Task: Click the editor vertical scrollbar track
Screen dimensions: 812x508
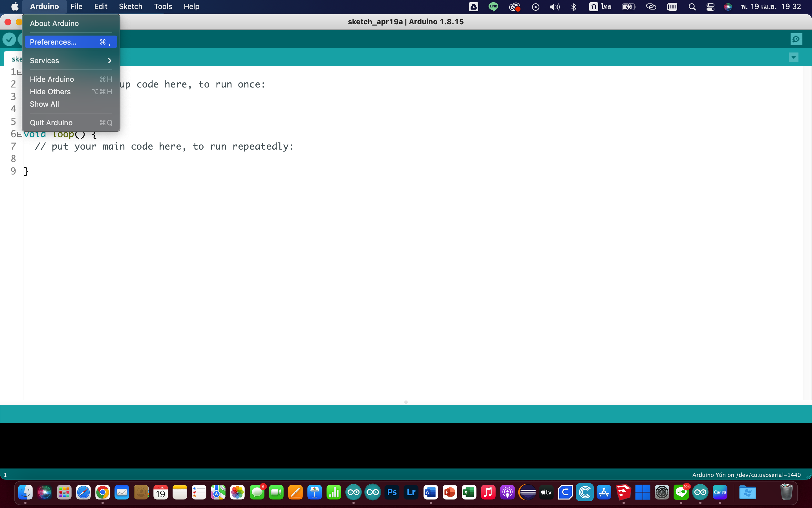Action: 808,233
